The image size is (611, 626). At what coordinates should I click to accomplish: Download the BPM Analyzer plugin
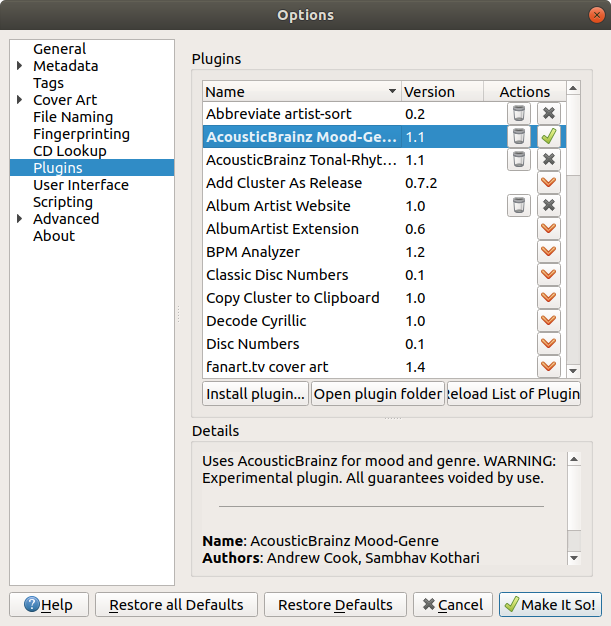[548, 252]
